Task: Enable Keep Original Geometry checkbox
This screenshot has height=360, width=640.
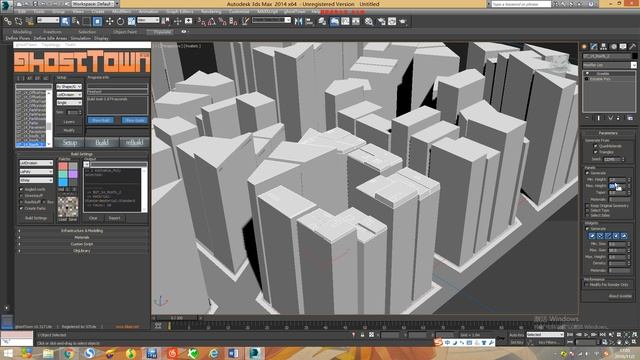Action: pyautogui.click(x=588, y=206)
